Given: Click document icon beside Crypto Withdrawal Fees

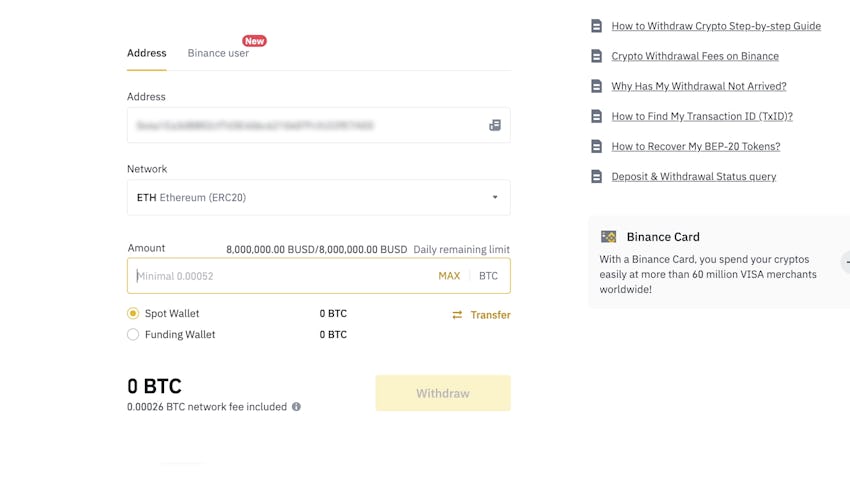Looking at the screenshot, I should (596, 56).
